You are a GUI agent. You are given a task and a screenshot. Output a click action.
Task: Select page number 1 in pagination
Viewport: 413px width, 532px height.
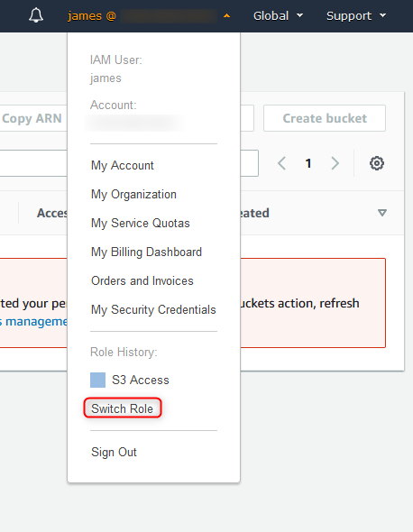point(308,163)
